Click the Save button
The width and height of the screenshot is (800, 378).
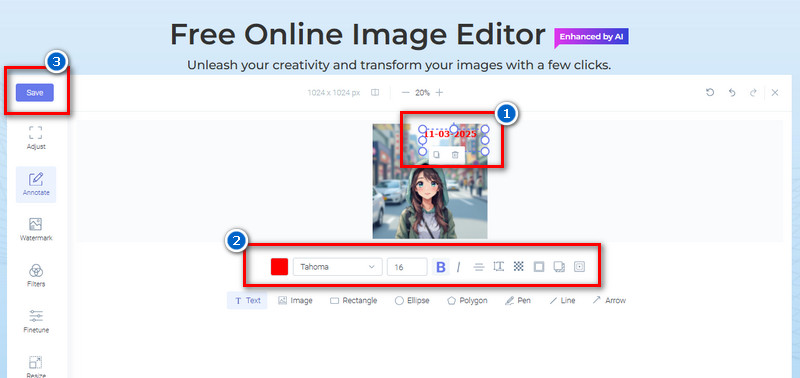point(35,93)
